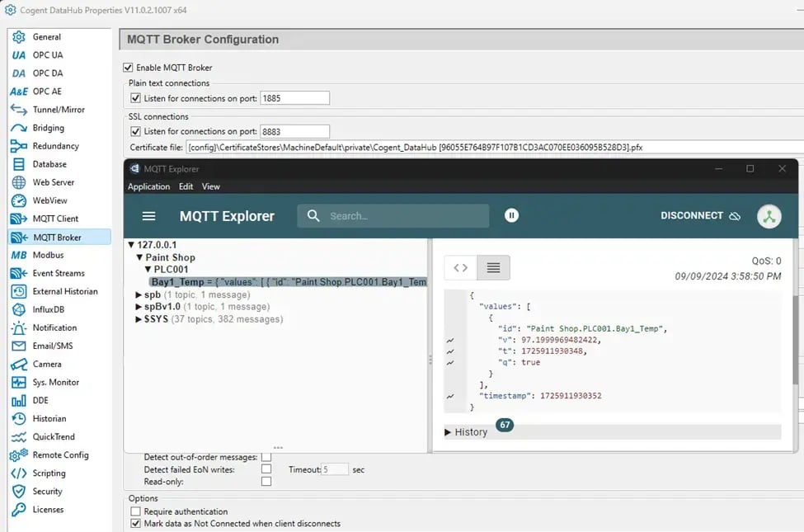Open the MQTT Explorer hamburger menu
804x532 pixels.
point(148,215)
